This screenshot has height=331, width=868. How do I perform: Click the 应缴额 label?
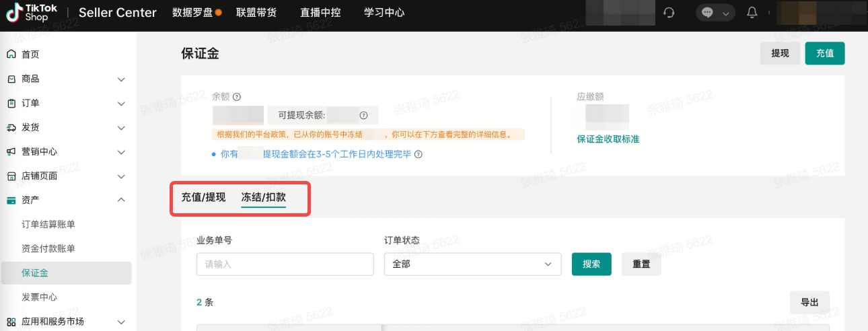pyautogui.click(x=591, y=97)
